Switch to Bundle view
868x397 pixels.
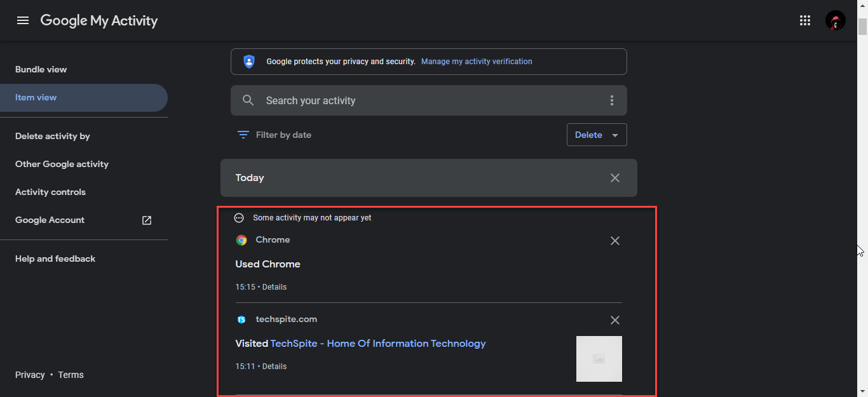41,69
